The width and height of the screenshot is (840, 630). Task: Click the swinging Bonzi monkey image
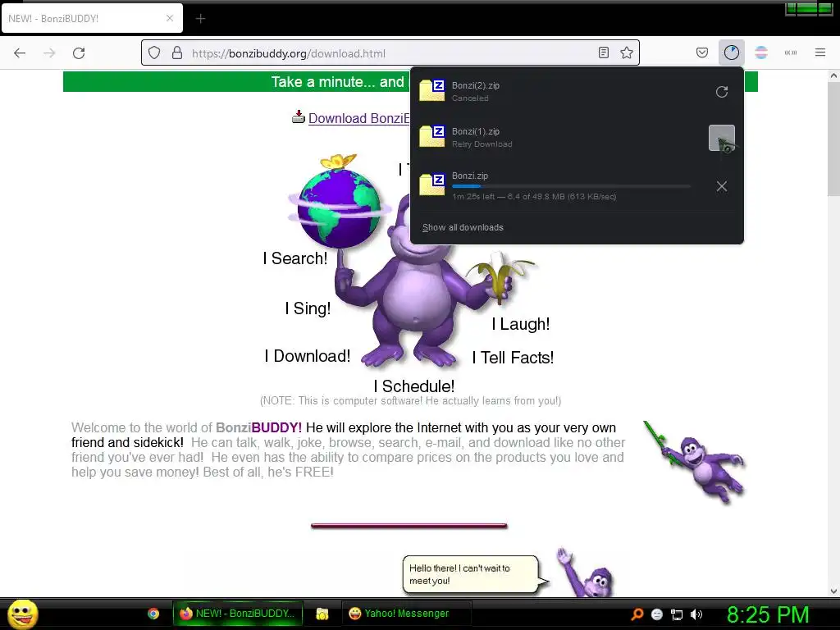tap(695, 462)
